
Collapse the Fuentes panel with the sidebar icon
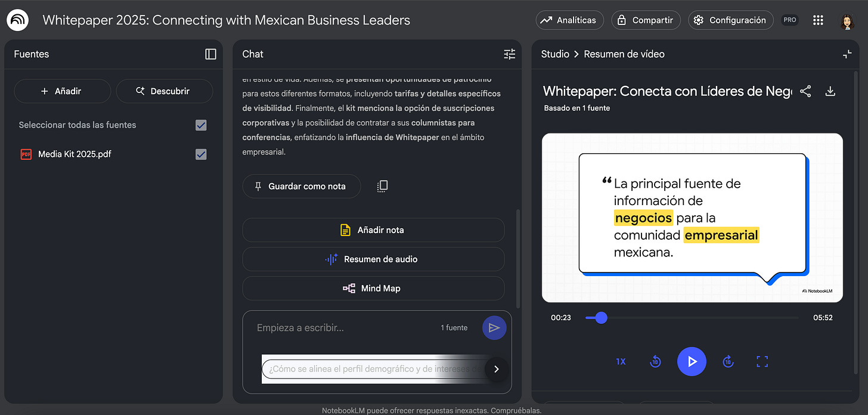[x=210, y=54]
